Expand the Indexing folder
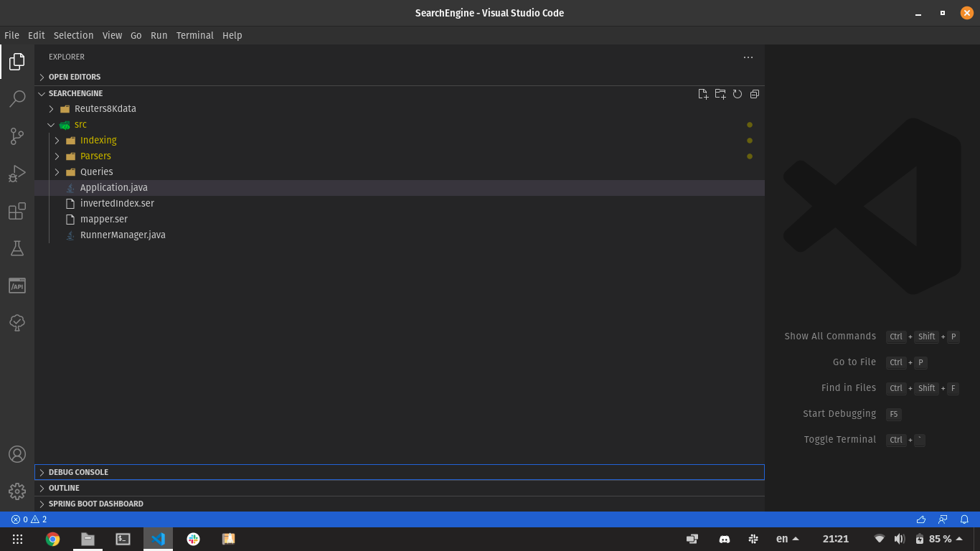 [400, 141]
